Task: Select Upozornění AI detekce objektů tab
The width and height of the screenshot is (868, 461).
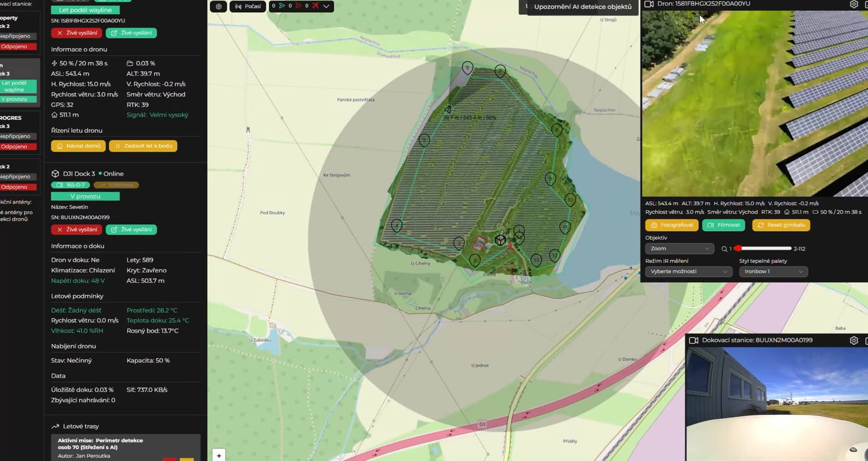Action: (x=582, y=7)
